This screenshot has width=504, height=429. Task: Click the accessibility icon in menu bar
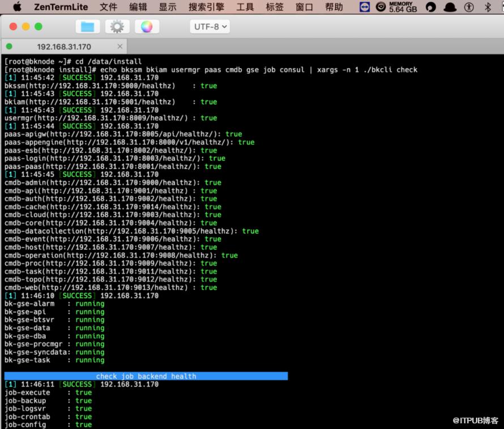click(468, 7)
